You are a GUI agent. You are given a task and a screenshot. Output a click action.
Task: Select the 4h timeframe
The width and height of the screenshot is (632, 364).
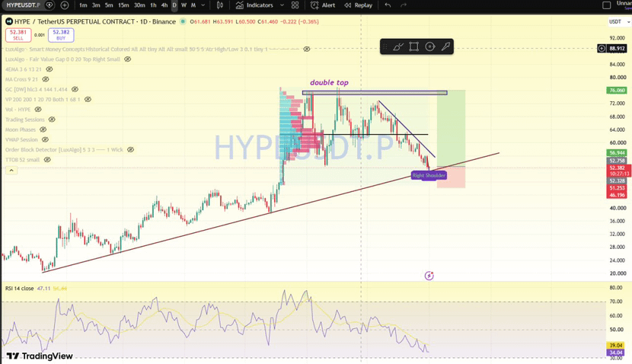point(164,5)
